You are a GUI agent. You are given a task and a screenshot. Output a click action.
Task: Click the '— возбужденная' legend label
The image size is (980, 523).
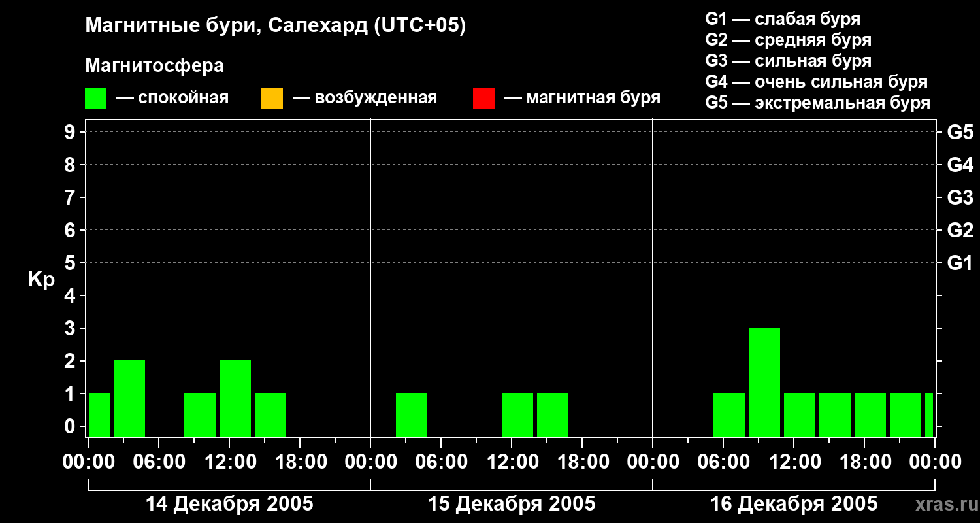pyautogui.click(x=365, y=98)
